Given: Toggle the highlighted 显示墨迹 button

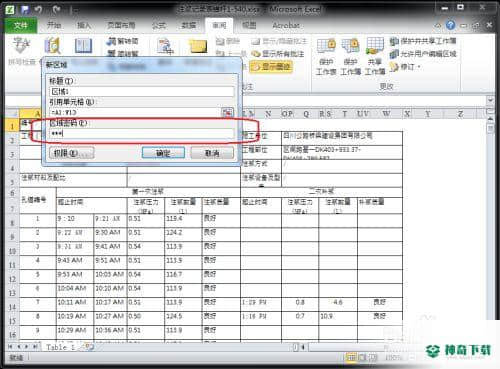Looking at the screenshot, I should click(271, 66).
